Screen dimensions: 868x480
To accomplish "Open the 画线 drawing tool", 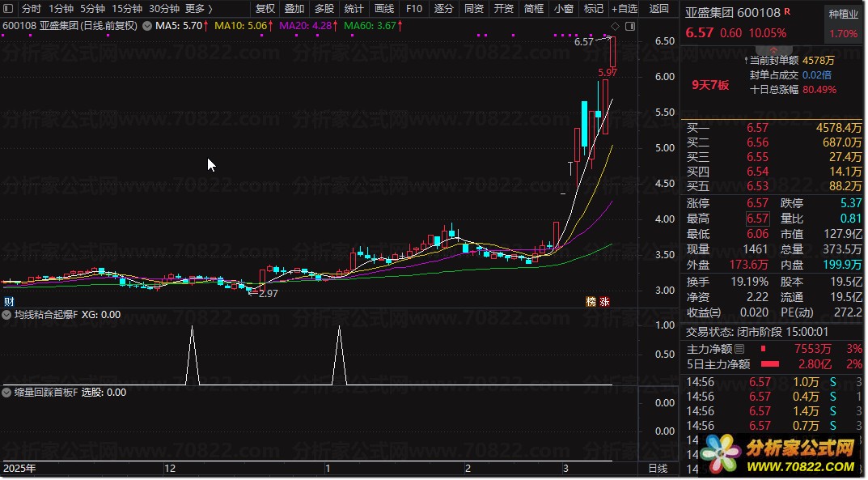I will tap(383, 8).
